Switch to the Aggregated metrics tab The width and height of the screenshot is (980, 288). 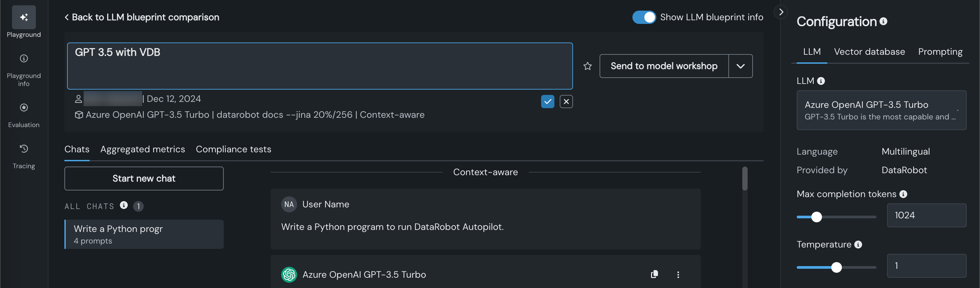coord(143,149)
